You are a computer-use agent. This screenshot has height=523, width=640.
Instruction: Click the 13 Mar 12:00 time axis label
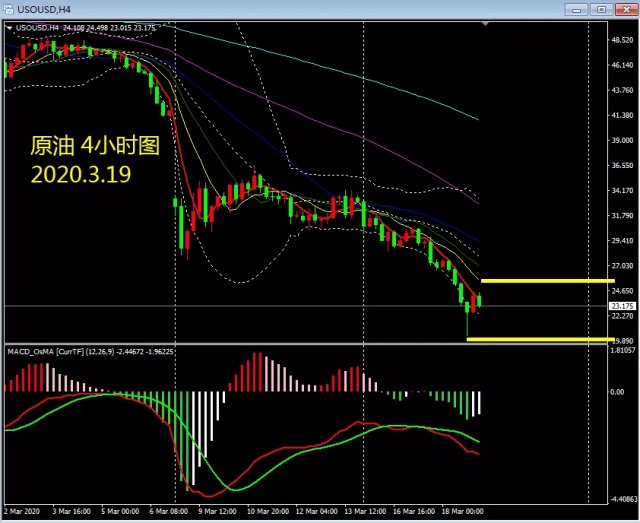pos(365,511)
